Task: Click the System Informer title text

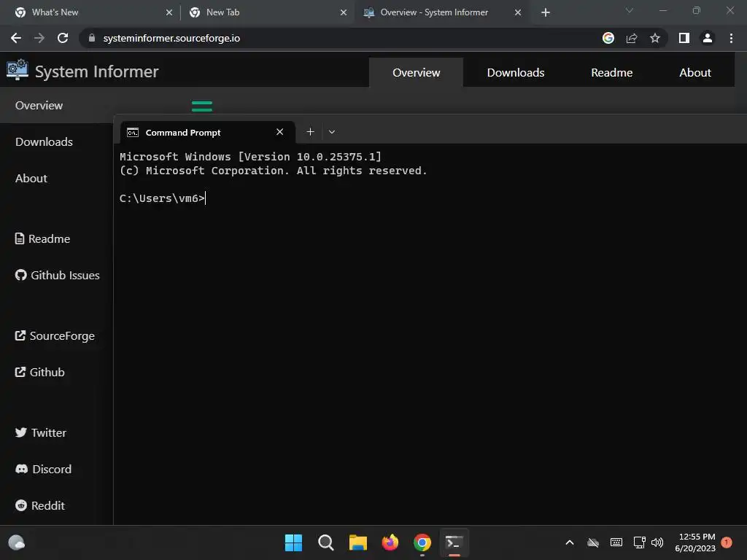Action: [97, 71]
